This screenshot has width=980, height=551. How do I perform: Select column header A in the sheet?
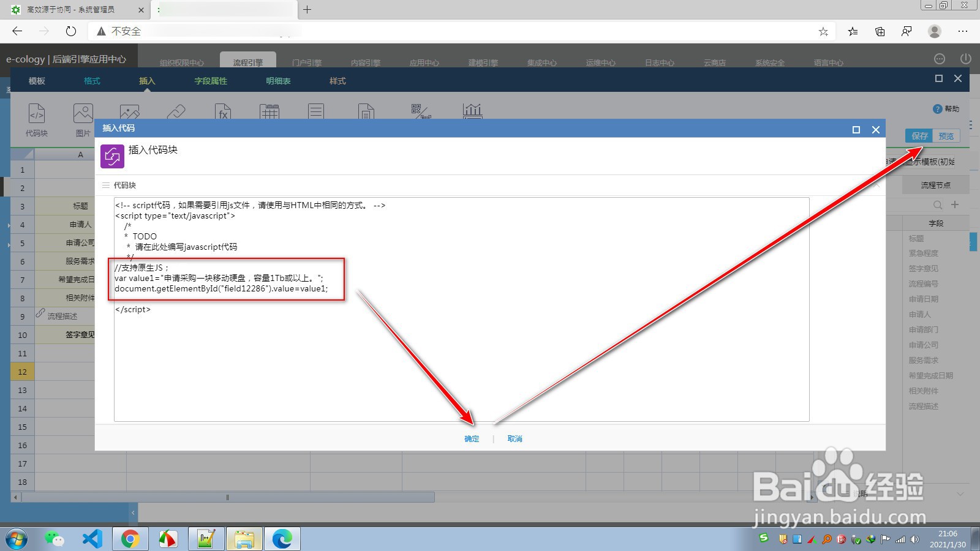point(80,155)
